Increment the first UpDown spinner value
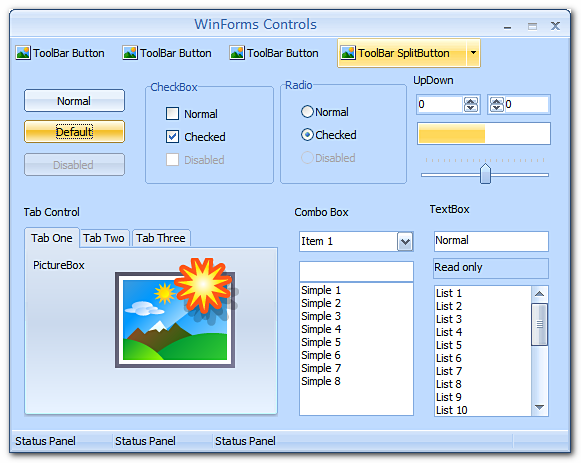 point(471,101)
